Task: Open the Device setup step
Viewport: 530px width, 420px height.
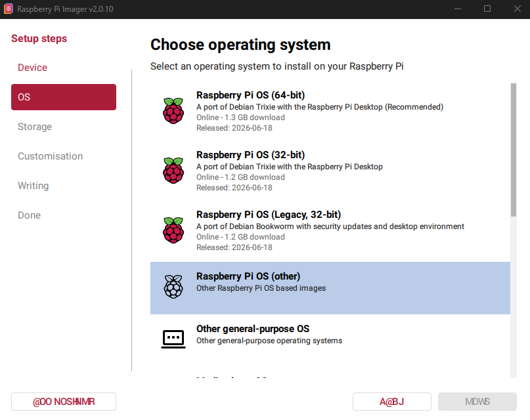Action: pos(32,68)
